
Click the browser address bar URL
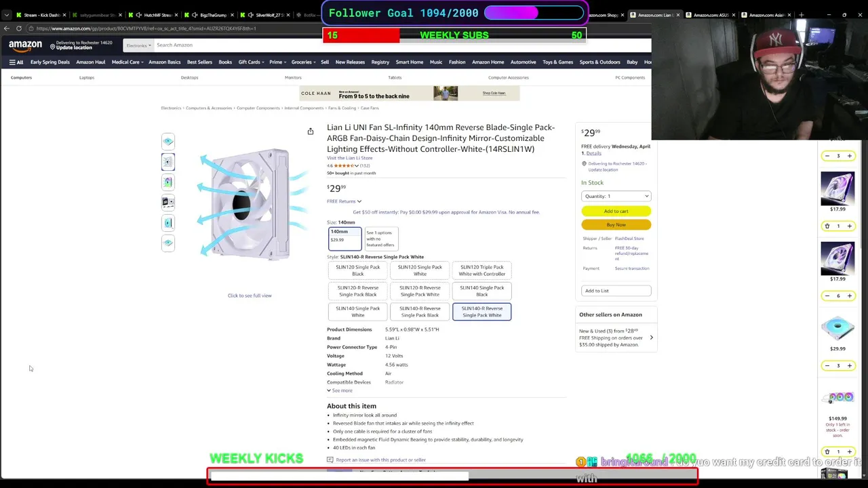click(x=146, y=28)
